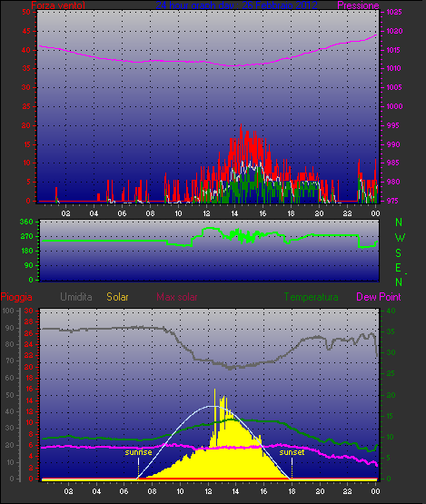Click the Forza vento legend label
Viewport: 426px width, 504px height.
pos(58,5)
